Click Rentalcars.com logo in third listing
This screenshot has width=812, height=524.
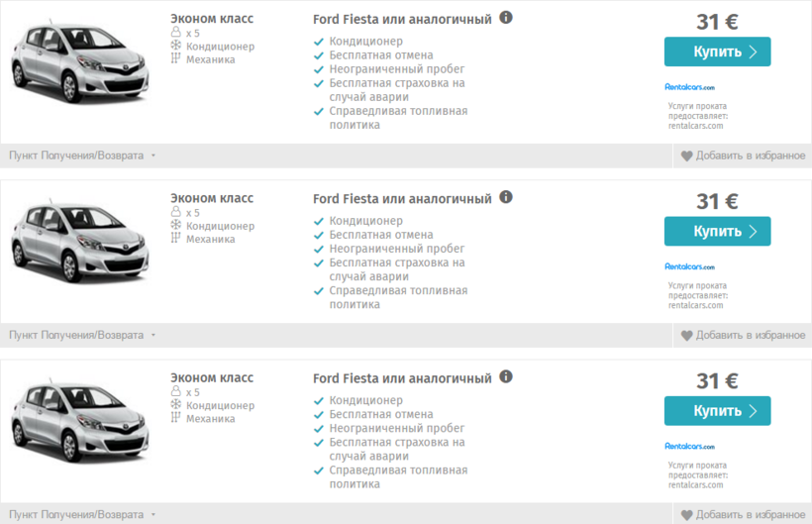pos(689,446)
